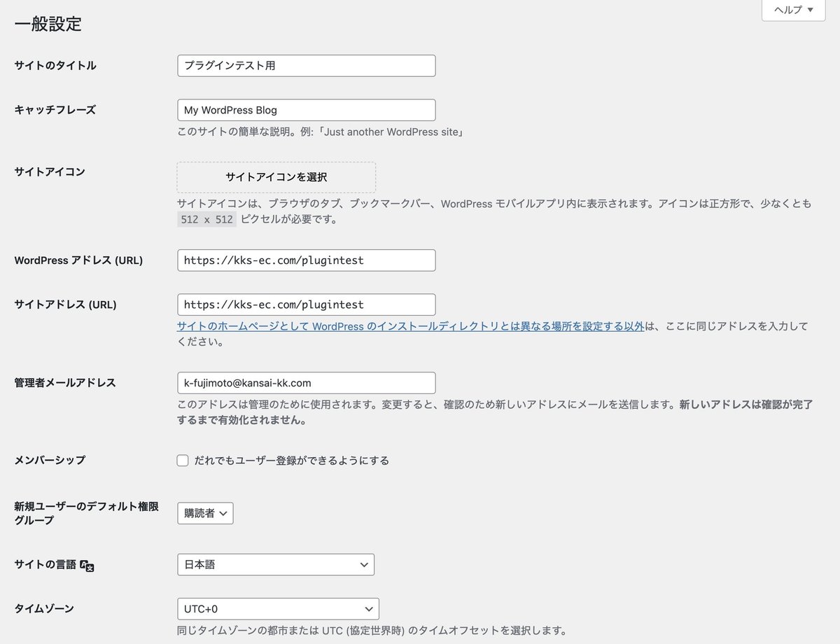Click the サイトアイコン label

50,172
